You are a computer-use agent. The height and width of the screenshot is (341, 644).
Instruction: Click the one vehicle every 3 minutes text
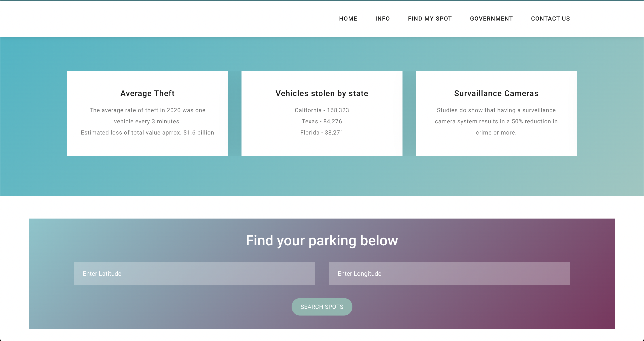click(147, 121)
